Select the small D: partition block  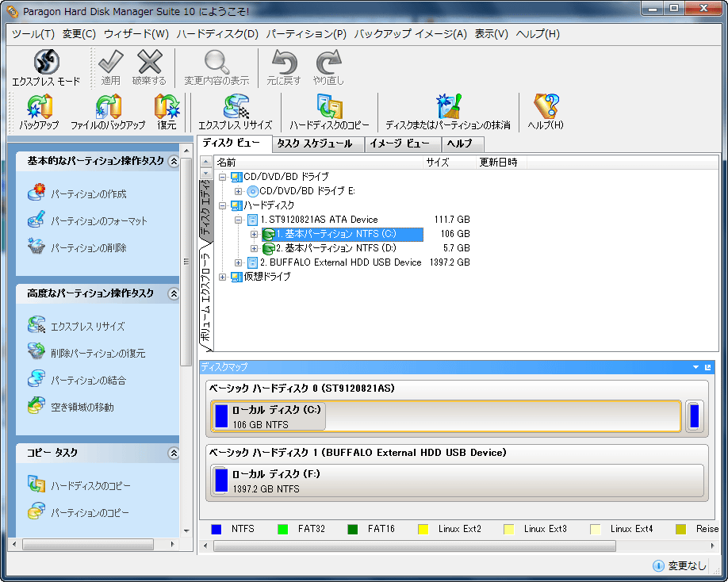tap(695, 416)
